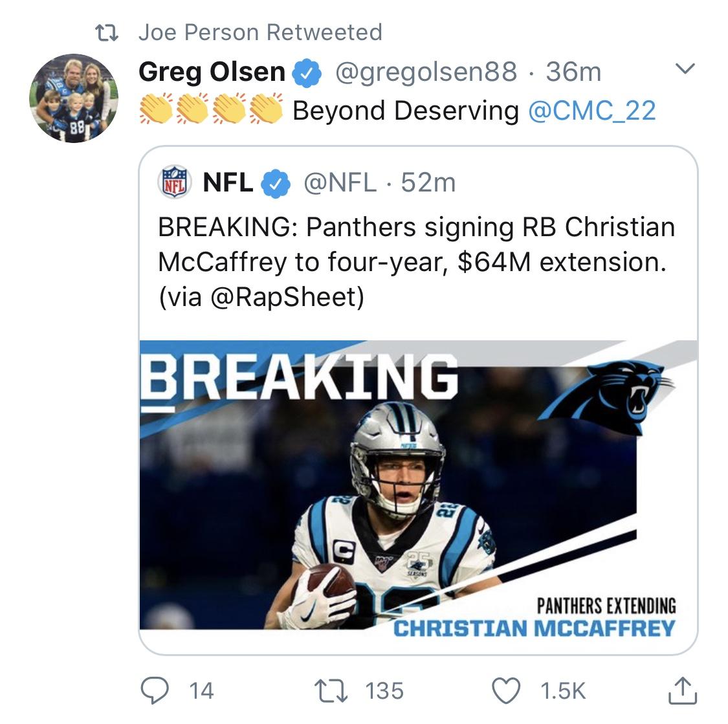Viewport: 728px width, 724px height.
Task: Open the quoted NFL tweet text
Action: [x=417, y=262]
